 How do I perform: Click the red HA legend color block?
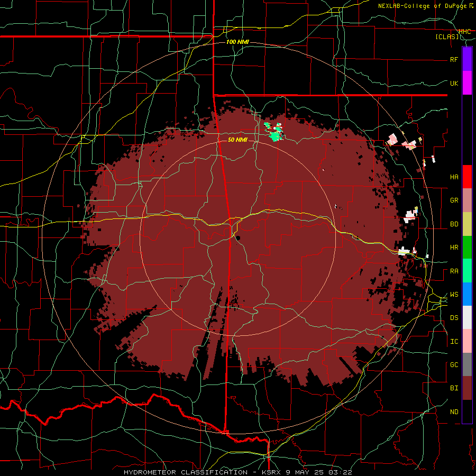click(x=467, y=177)
